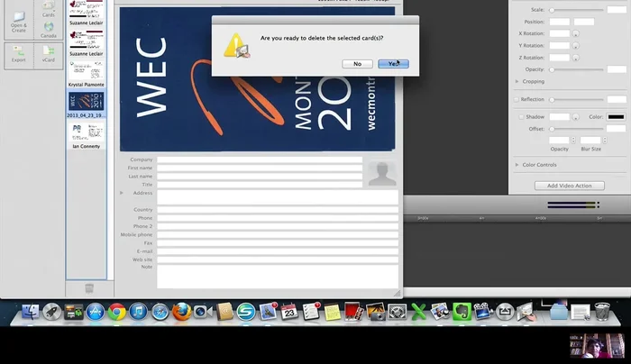Screen dimensions: 631x364
Task: Click the Opacity slider handle
Action: point(552,69)
